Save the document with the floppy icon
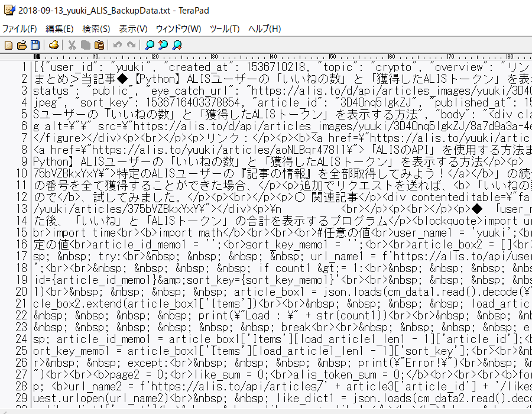The image size is (532, 414). coord(35,45)
